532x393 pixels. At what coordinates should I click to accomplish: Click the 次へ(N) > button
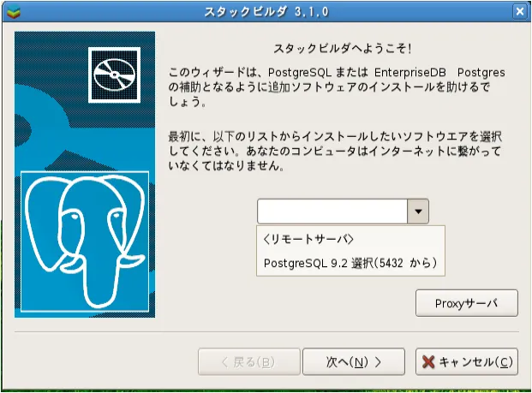pos(354,362)
